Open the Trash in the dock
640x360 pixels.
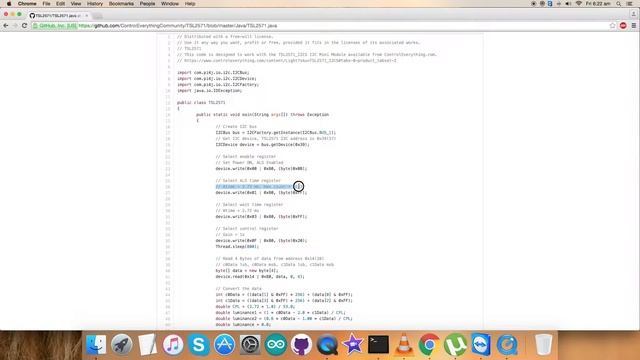click(543, 344)
